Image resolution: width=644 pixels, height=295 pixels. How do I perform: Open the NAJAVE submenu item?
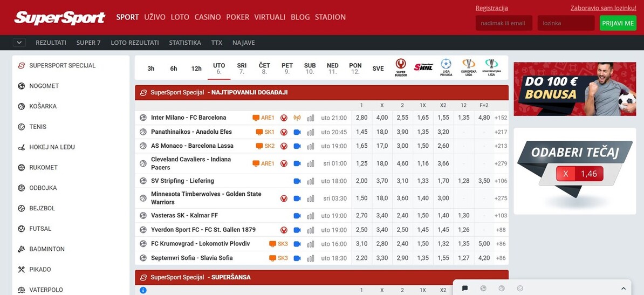244,42
